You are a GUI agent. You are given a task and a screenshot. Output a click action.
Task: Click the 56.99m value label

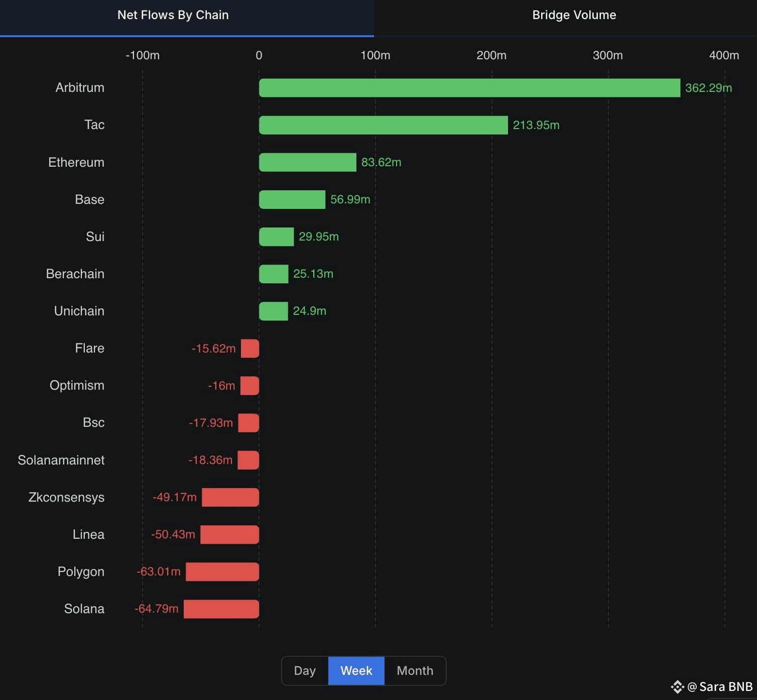click(350, 199)
